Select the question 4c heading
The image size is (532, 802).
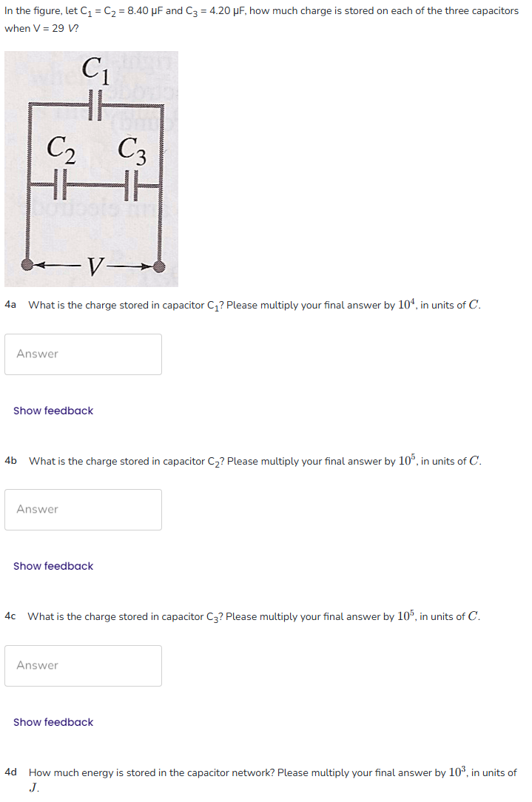coord(10,616)
